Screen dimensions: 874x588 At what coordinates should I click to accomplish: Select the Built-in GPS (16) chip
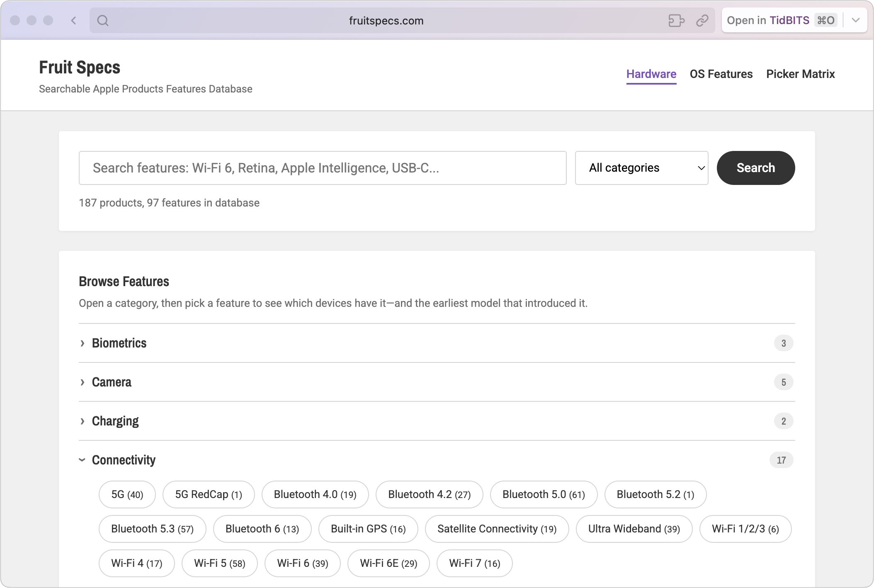pyautogui.click(x=368, y=529)
